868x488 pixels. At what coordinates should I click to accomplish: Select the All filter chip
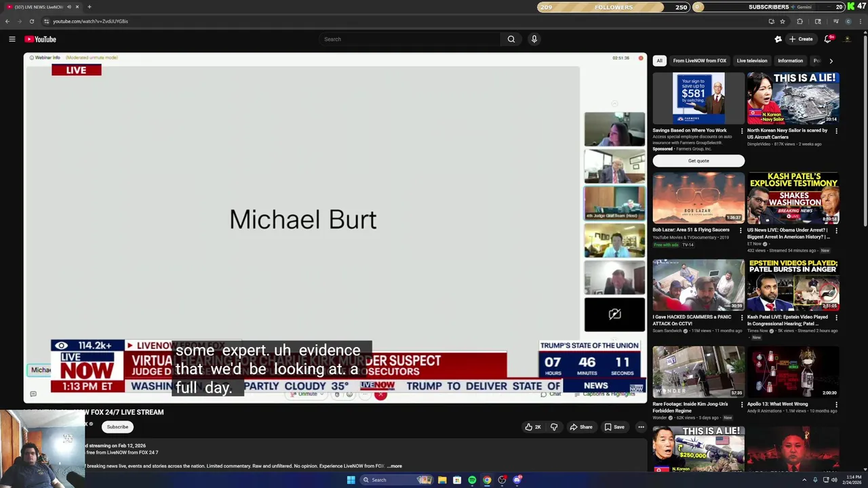click(659, 60)
